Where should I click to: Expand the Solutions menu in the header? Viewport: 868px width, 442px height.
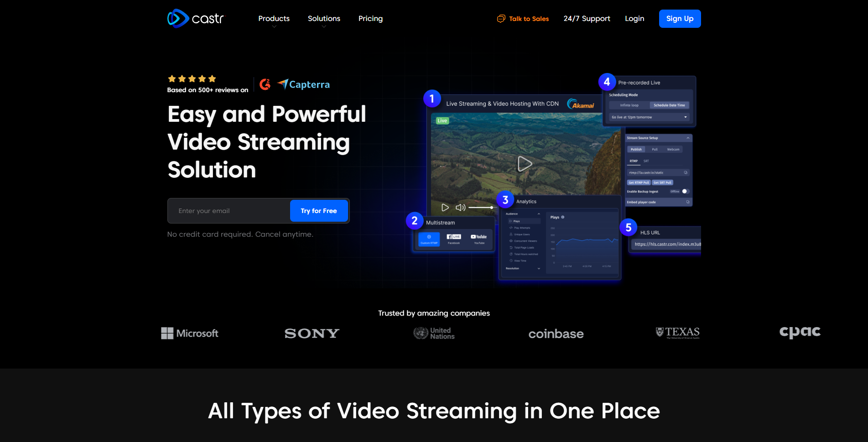coord(324,19)
